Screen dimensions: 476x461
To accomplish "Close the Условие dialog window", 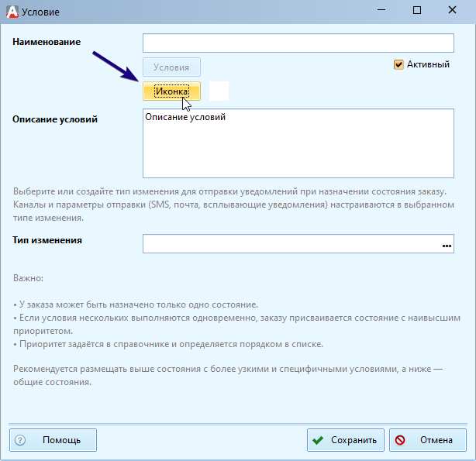I will [452, 10].
